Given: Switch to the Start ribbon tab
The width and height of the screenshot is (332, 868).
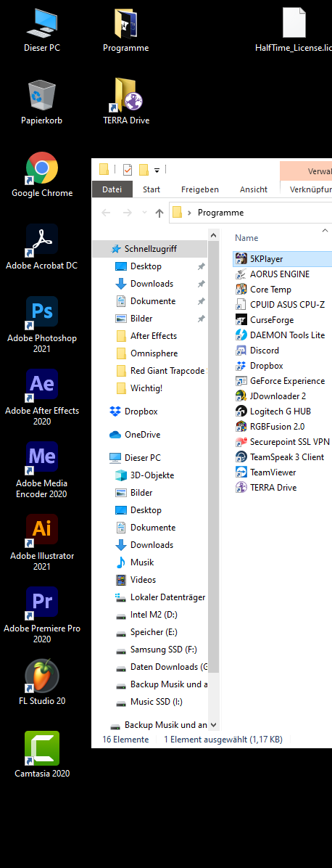Looking at the screenshot, I should 152,189.
